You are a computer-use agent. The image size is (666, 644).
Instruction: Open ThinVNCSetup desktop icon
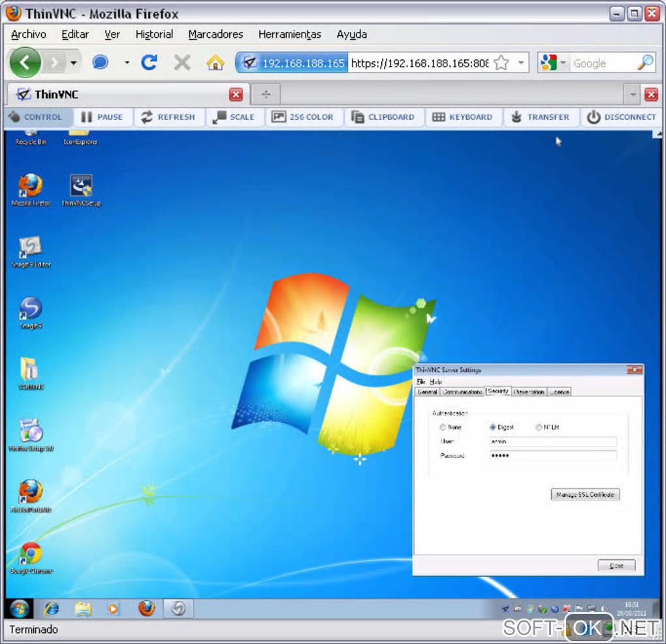point(81,190)
